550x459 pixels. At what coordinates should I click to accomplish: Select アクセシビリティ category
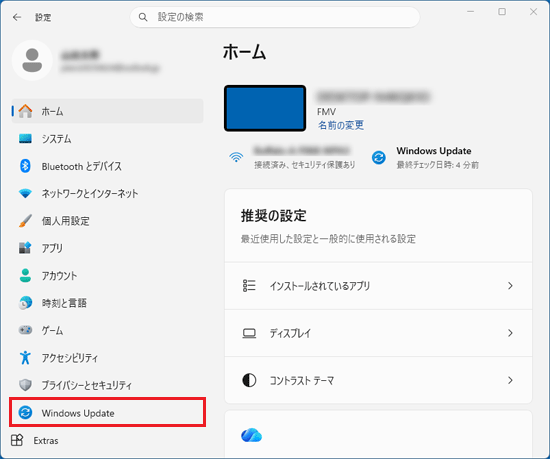pos(107,358)
